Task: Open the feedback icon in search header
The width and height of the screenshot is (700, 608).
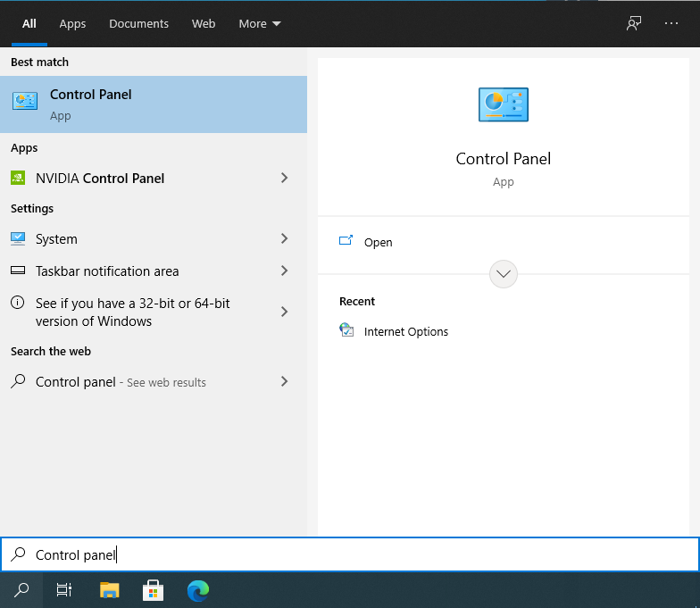Action: pyautogui.click(x=634, y=23)
